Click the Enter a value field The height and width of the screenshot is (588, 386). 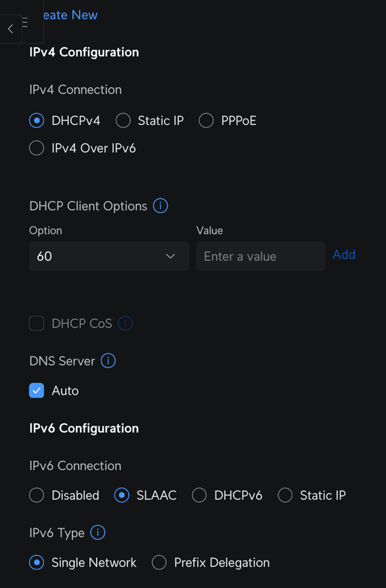click(x=260, y=256)
